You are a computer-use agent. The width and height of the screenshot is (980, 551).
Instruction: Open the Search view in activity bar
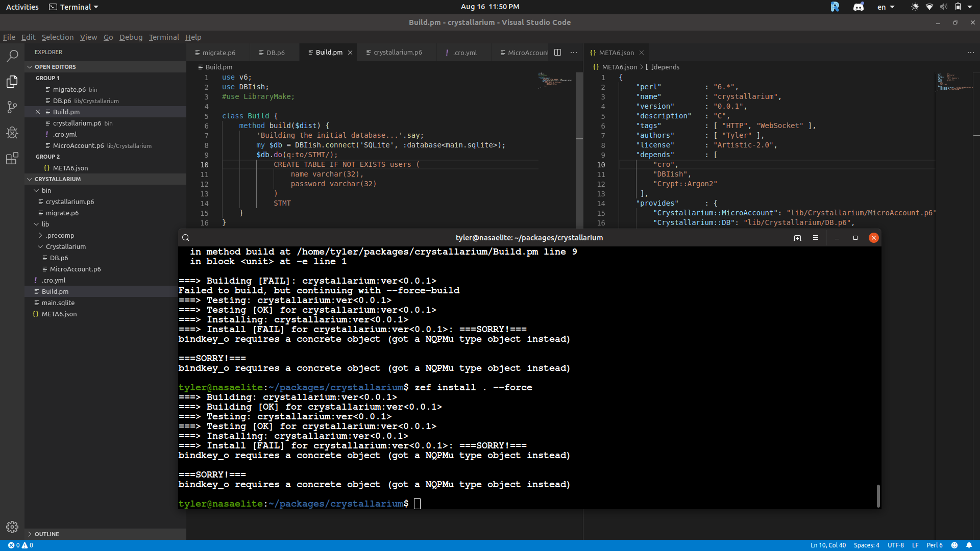point(12,56)
